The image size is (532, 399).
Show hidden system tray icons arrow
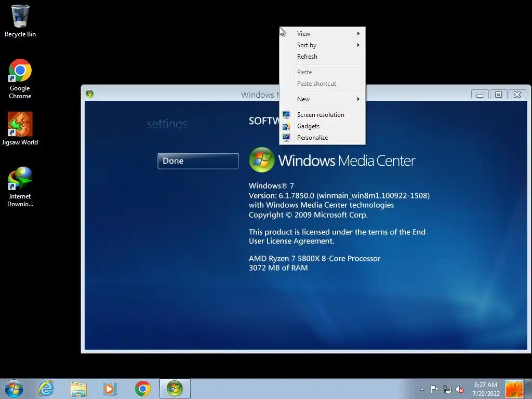coord(422,389)
